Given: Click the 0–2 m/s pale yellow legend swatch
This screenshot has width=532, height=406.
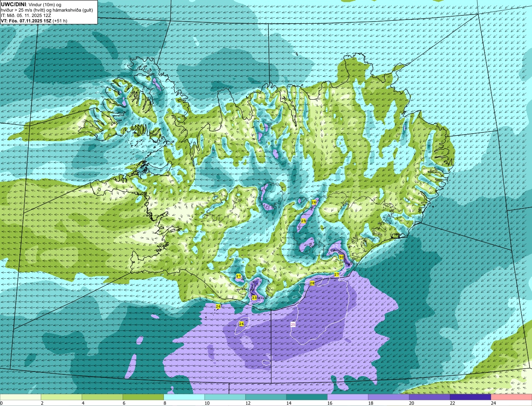Looking at the screenshot, I should click(20, 397).
